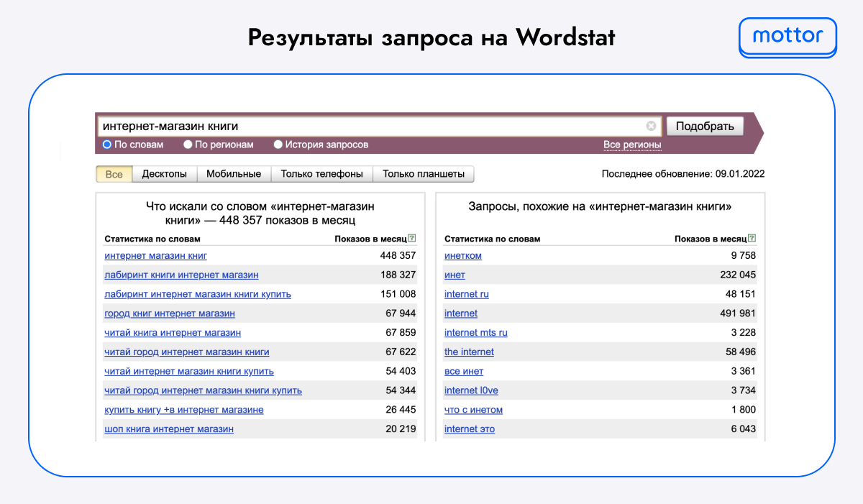Open similar query link "internet"

pyautogui.click(x=461, y=313)
